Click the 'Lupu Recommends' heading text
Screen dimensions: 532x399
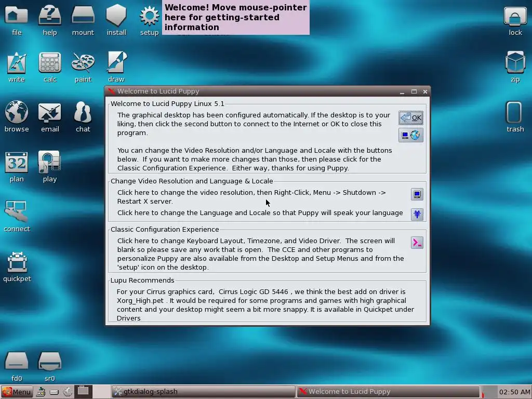[x=142, y=280]
